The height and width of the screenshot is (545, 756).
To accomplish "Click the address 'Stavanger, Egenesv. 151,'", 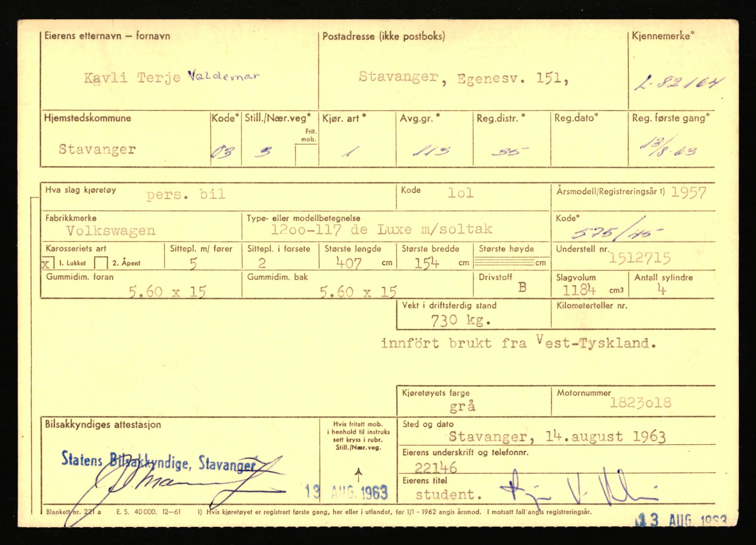I will tap(463, 78).
